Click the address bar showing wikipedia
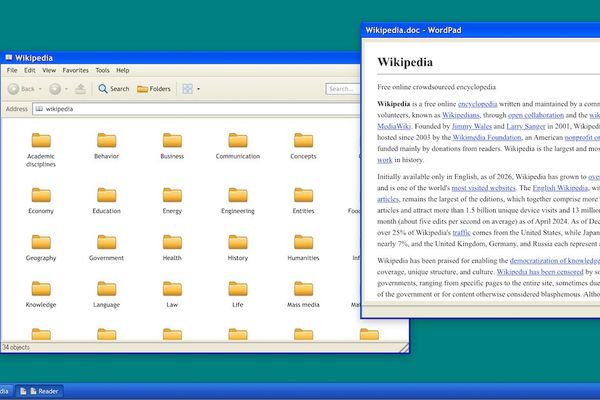The image size is (600, 400). [x=196, y=109]
